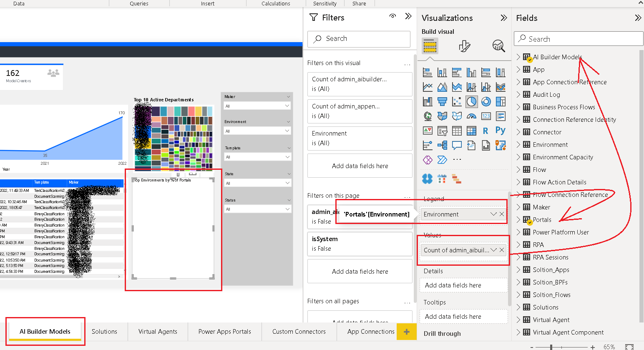Remove Environment from the Legend well
Screen dimensions: 644x350
(x=502, y=214)
